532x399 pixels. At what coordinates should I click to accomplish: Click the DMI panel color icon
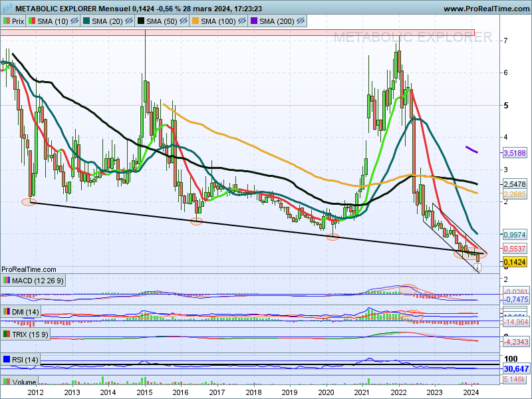coord(7,311)
